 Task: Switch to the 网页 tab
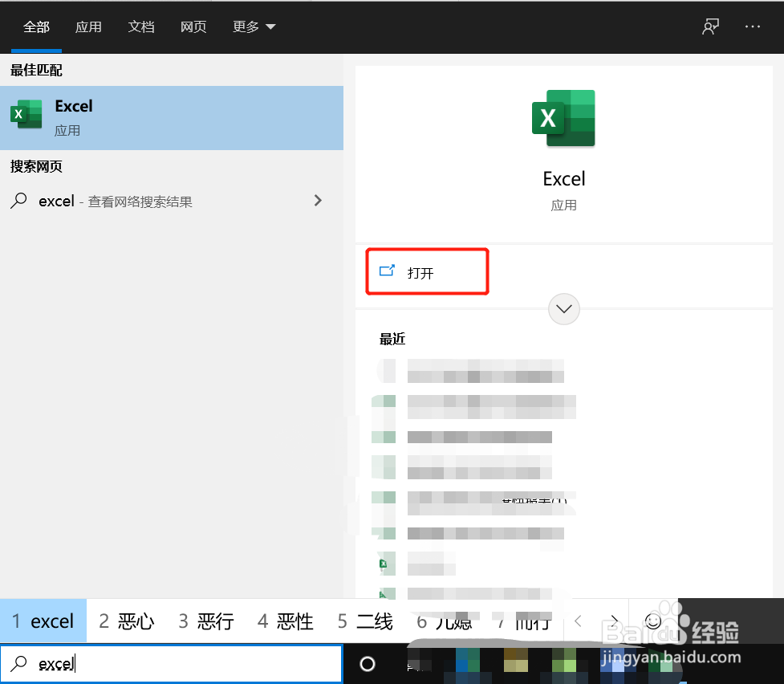pyautogui.click(x=193, y=26)
